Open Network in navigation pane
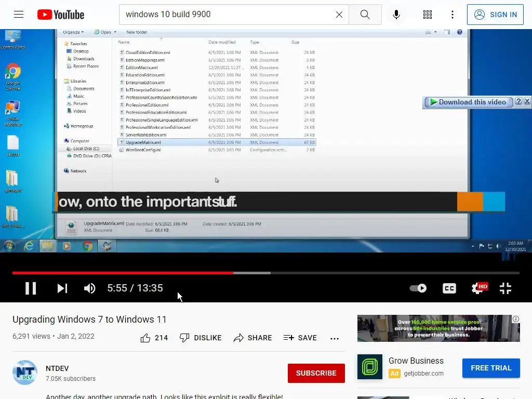532x399 pixels. point(78,171)
